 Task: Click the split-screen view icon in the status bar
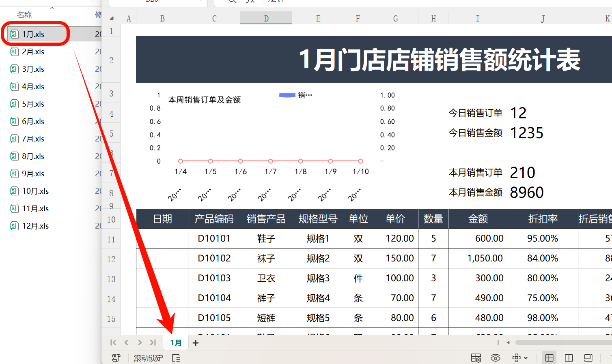click(569, 358)
